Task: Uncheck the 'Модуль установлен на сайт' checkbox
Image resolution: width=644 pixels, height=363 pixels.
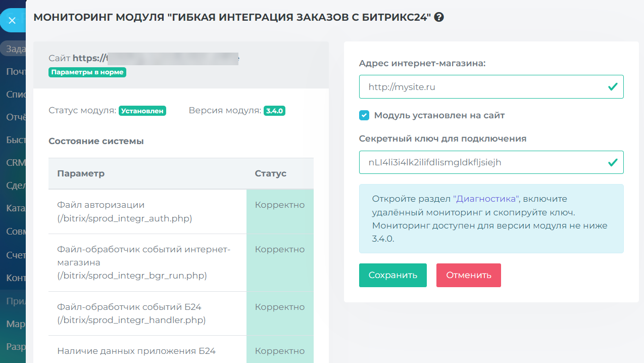Action: click(364, 115)
